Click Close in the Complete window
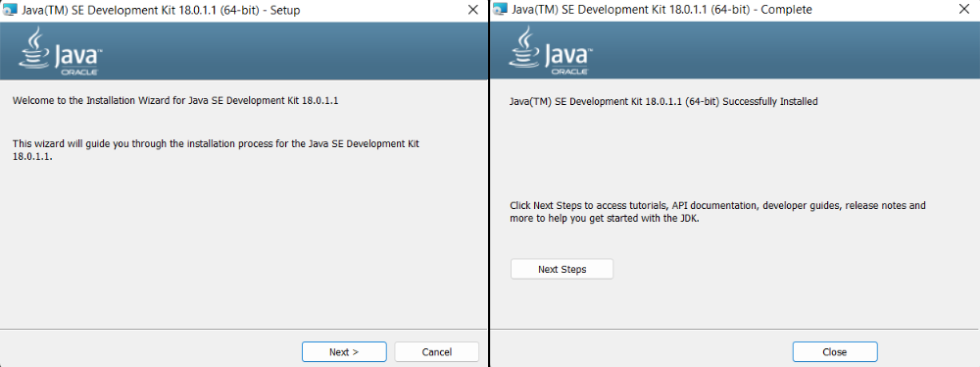 coord(834,351)
